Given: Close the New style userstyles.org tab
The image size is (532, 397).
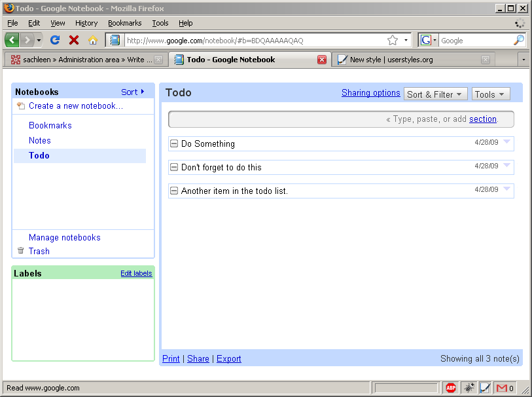Looking at the screenshot, I should 486,60.
